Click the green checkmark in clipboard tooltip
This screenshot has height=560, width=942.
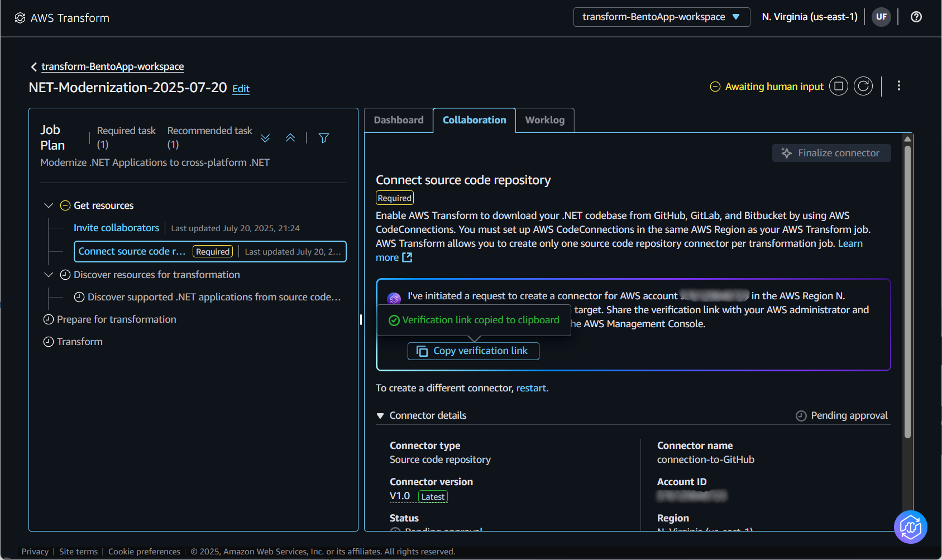(x=394, y=320)
